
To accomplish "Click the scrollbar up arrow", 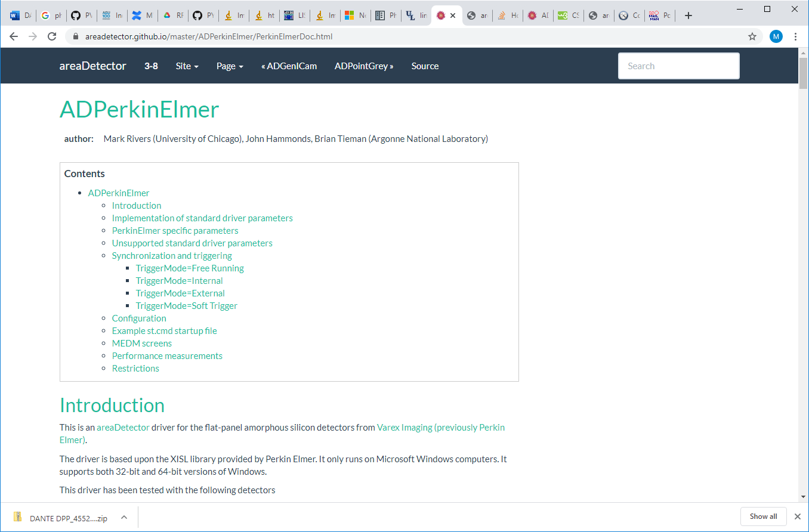I will click(804, 52).
